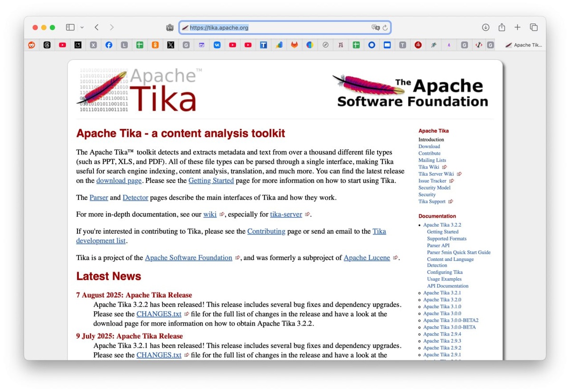Select the Apache Tika browser tab

(x=523, y=45)
